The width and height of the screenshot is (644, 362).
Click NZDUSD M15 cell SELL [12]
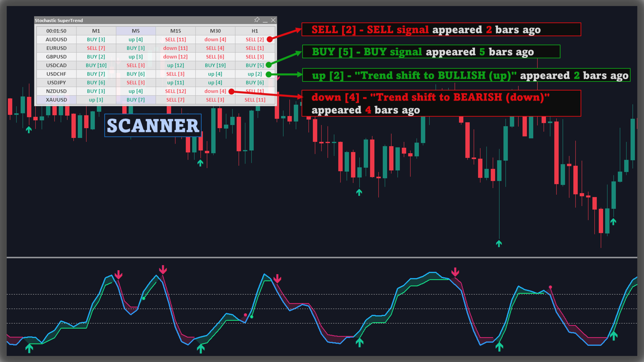pyautogui.click(x=176, y=91)
